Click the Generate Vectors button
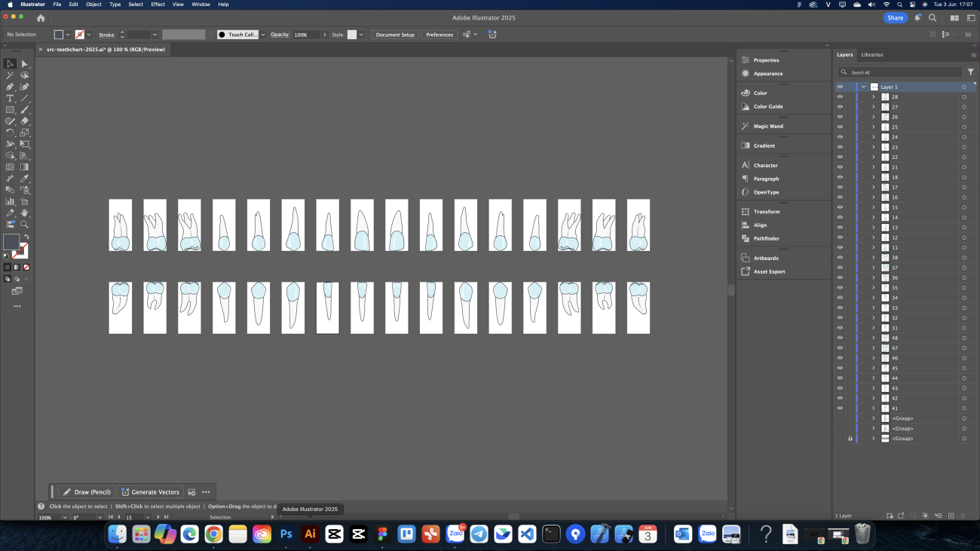This screenshot has height=551, width=980. coord(150,492)
